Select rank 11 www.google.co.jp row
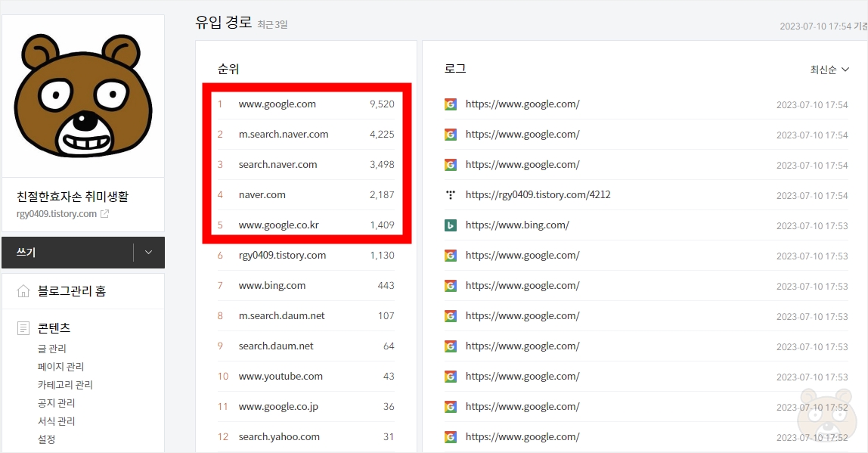Viewport: 868px width, 453px height. coord(305,406)
